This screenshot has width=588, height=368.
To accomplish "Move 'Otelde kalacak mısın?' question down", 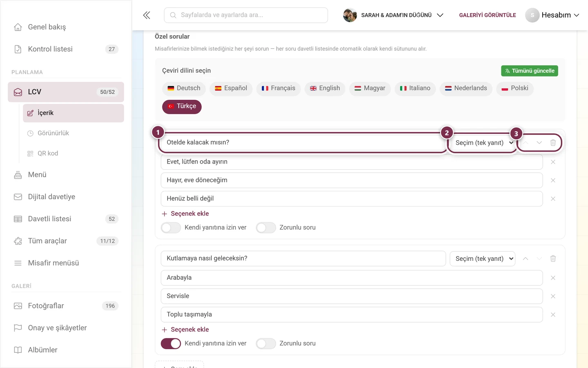I will [x=539, y=143].
